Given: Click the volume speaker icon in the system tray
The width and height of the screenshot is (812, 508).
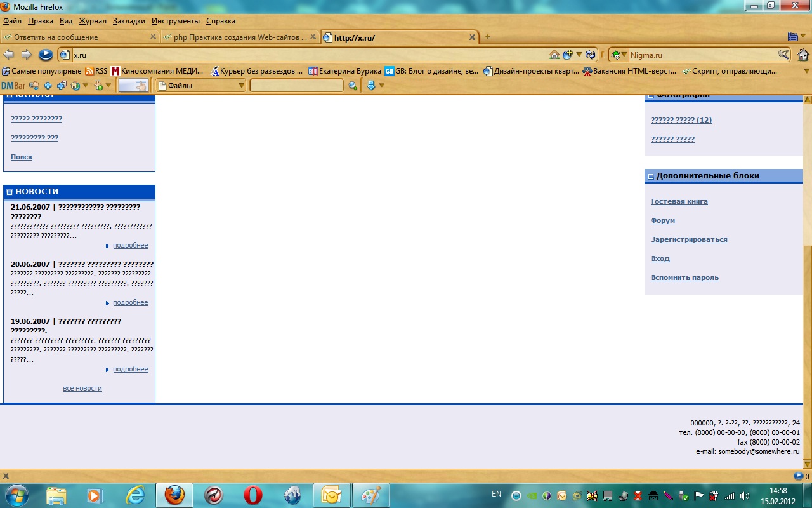Looking at the screenshot, I should 744,496.
